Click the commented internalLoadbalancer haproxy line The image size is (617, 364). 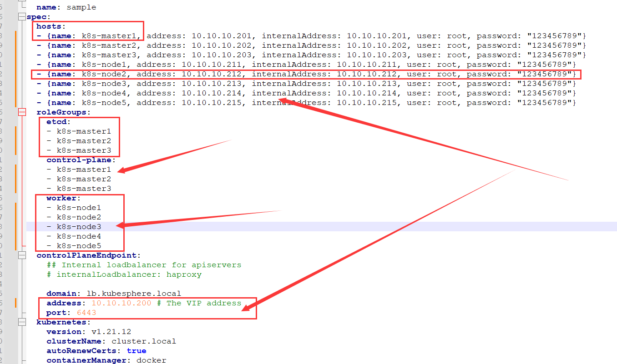click(124, 274)
